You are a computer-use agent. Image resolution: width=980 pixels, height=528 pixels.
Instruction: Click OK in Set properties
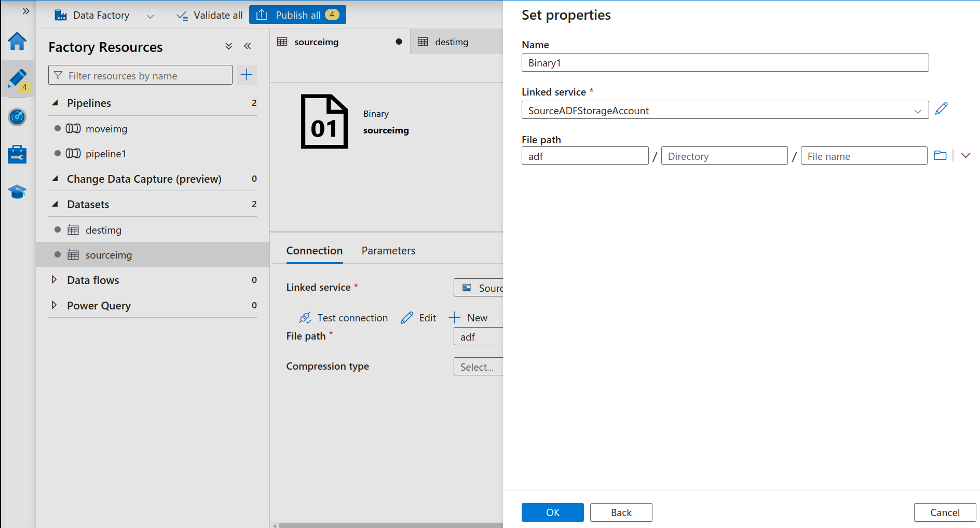coord(553,512)
